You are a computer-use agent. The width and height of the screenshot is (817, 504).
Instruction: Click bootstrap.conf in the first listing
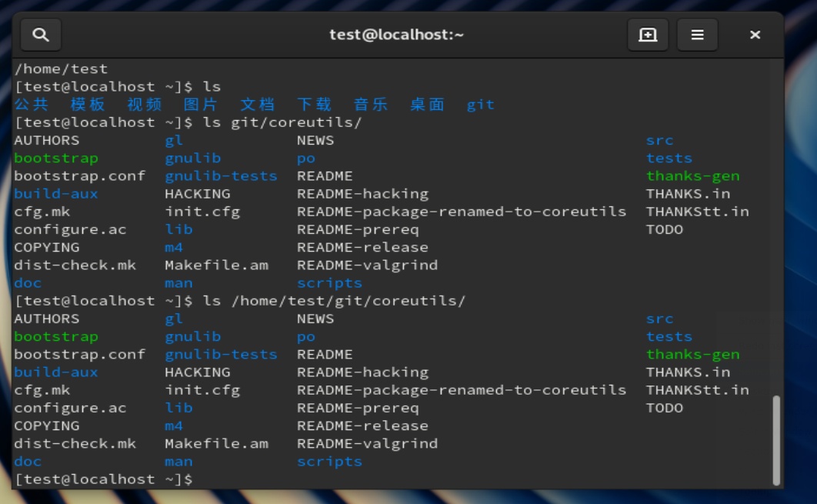[x=80, y=176]
